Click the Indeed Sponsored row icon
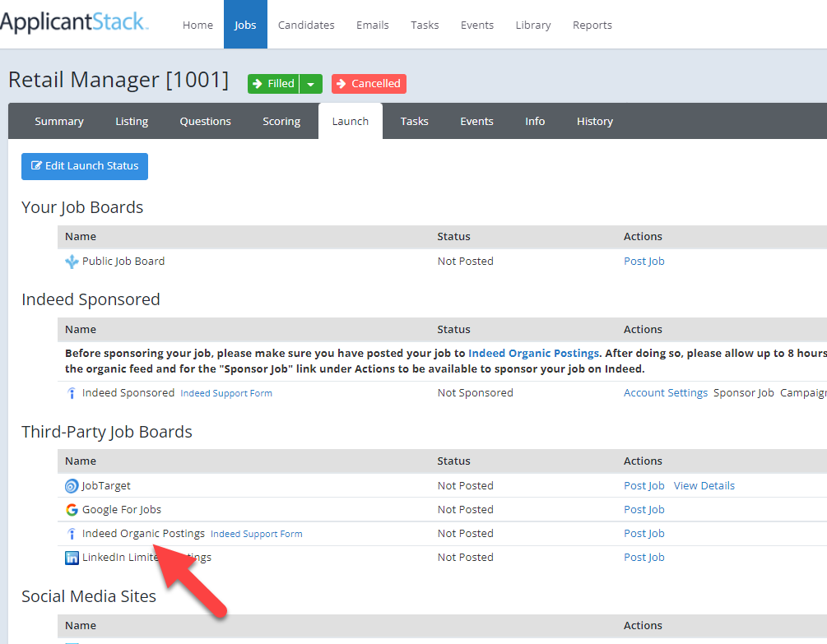 [x=72, y=393]
